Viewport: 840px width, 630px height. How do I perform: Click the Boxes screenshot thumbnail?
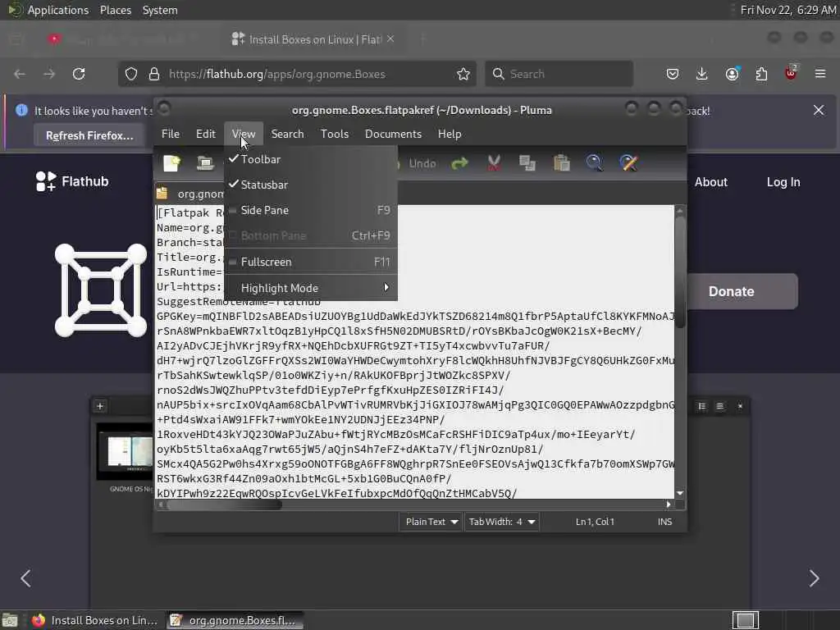pos(126,452)
